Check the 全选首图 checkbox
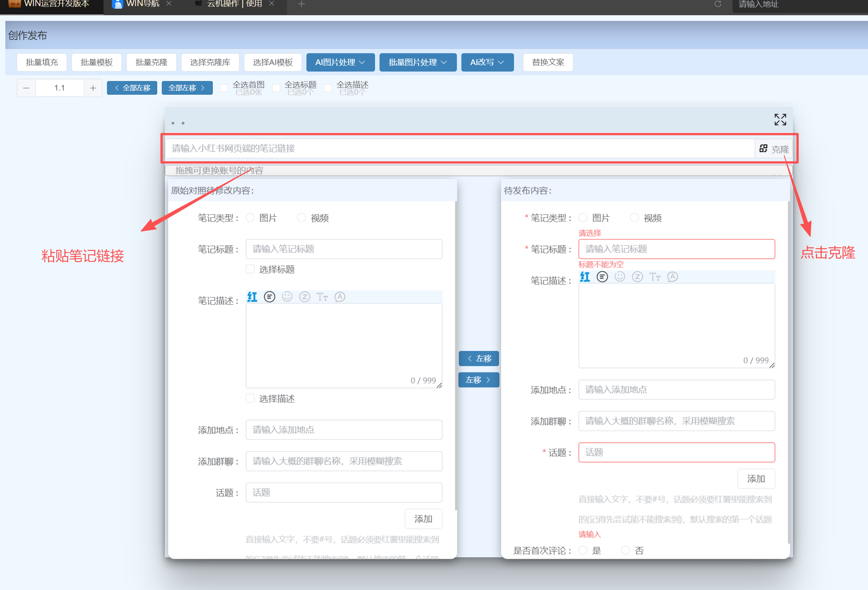This screenshot has width=868, height=590. pos(224,88)
